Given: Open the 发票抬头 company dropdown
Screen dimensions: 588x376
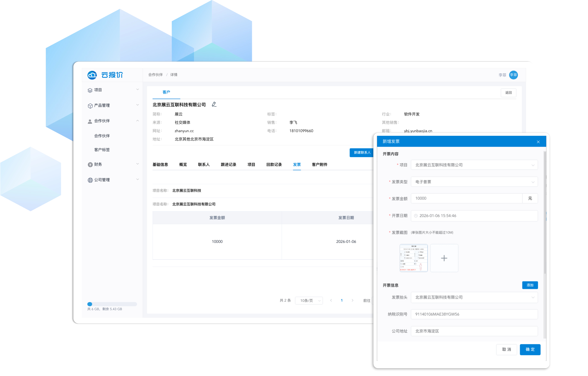Looking at the screenshot, I should coord(474,297).
